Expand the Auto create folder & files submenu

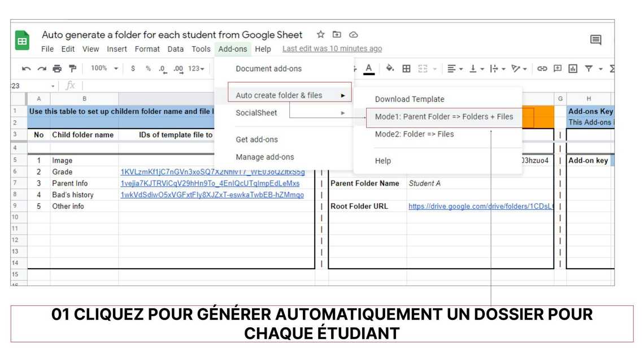click(x=289, y=95)
